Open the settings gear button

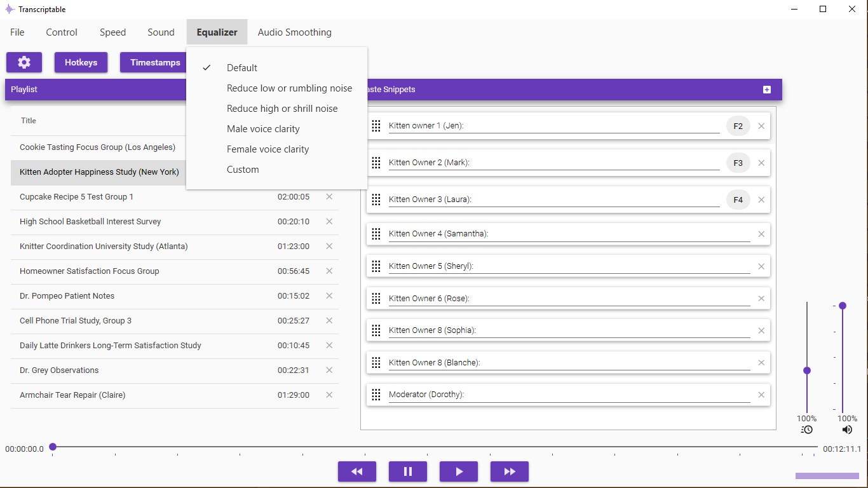24,62
